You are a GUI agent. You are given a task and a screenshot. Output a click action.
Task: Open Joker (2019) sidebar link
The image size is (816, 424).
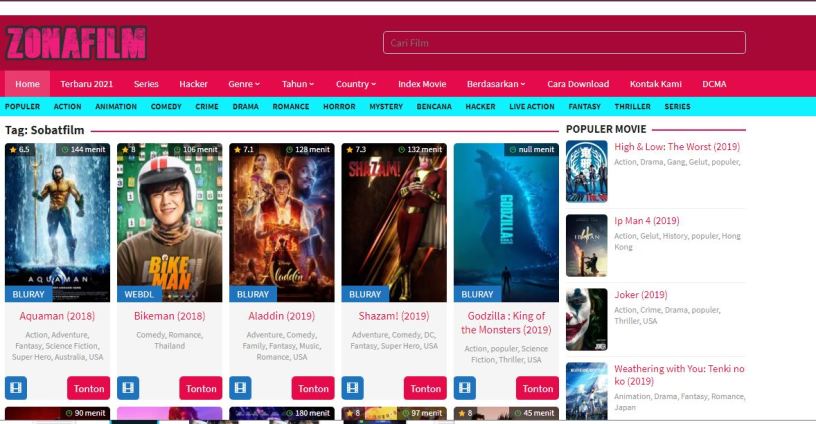(641, 294)
